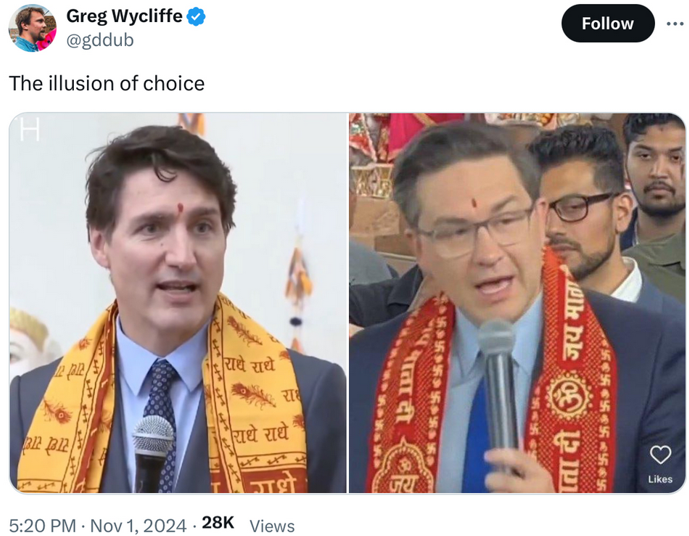Click the black microphone in left photo
This screenshot has width=689, height=536.
152,454
